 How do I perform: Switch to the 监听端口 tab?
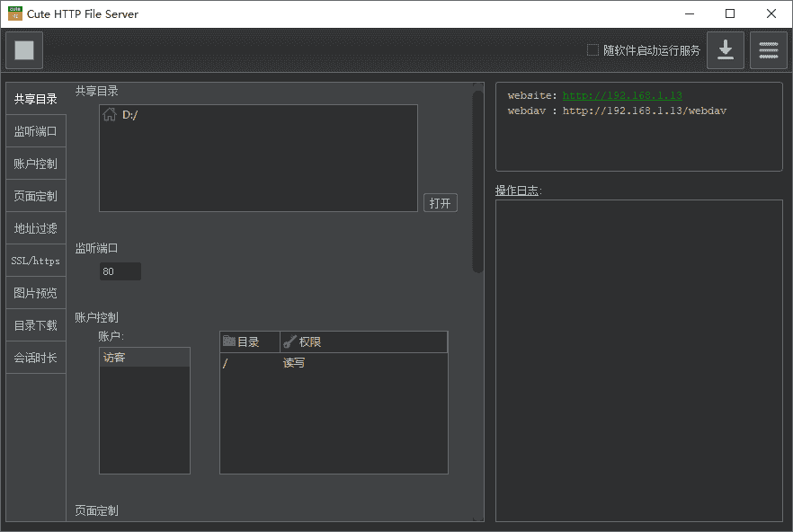click(36, 131)
